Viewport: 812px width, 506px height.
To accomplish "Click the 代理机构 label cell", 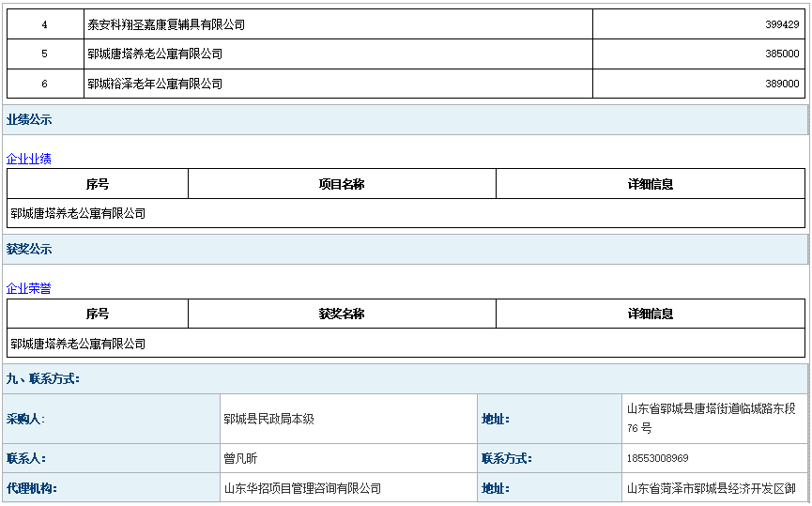I will (x=31, y=488).
